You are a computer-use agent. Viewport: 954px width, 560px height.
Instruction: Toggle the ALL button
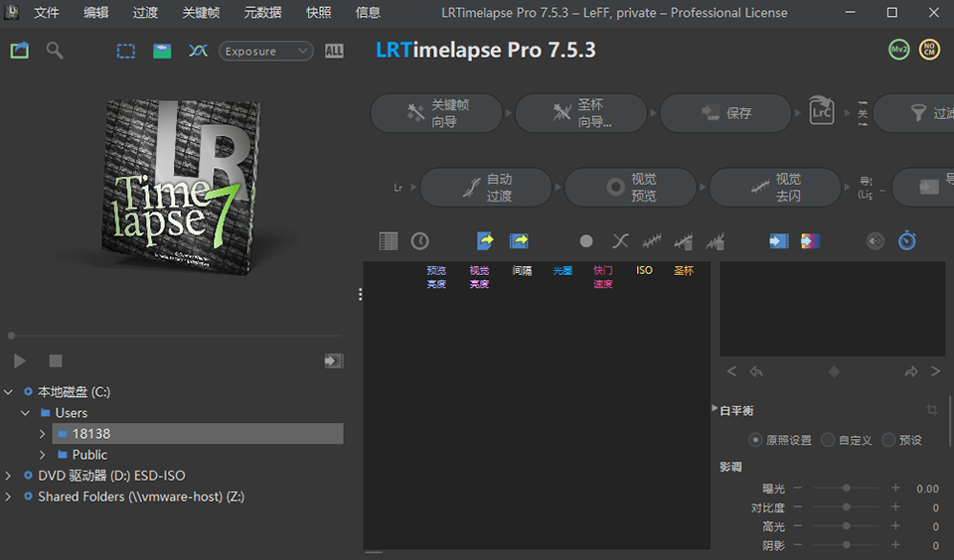coord(334,51)
